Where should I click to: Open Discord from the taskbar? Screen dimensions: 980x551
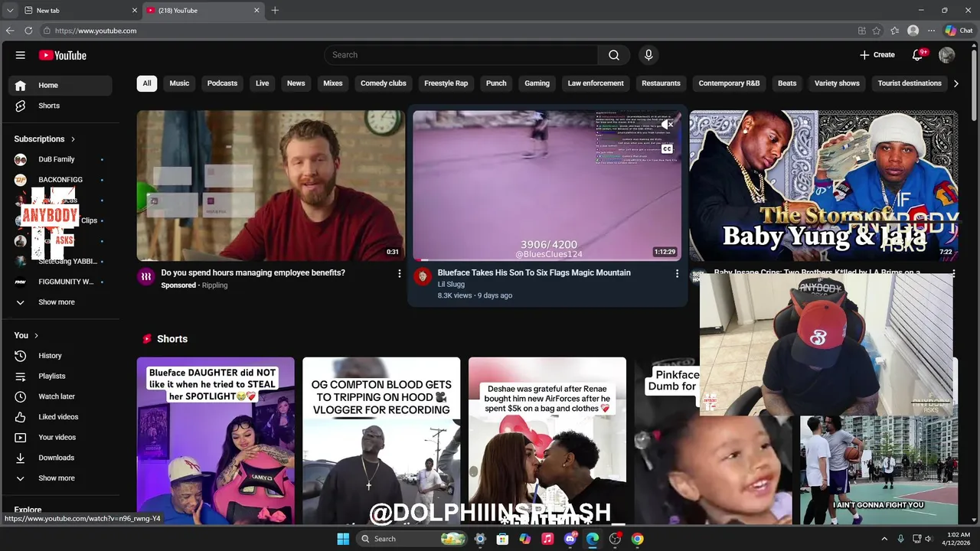pyautogui.click(x=570, y=539)
